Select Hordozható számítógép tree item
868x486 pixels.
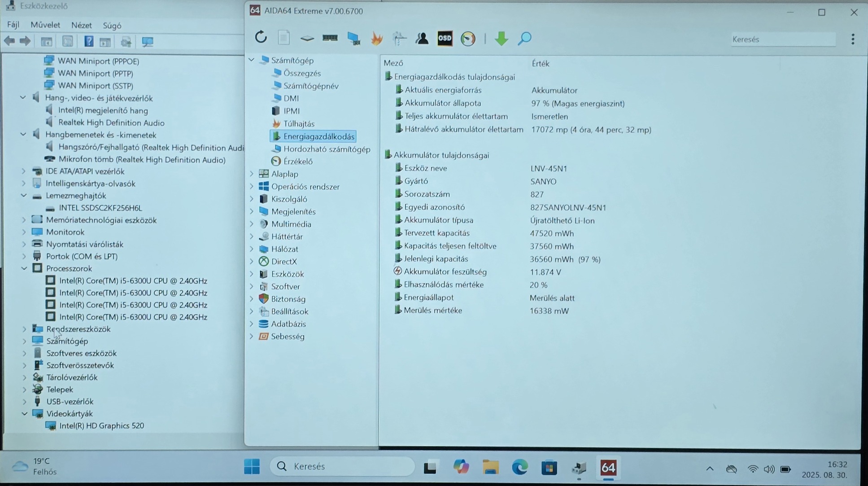(327, 149)
